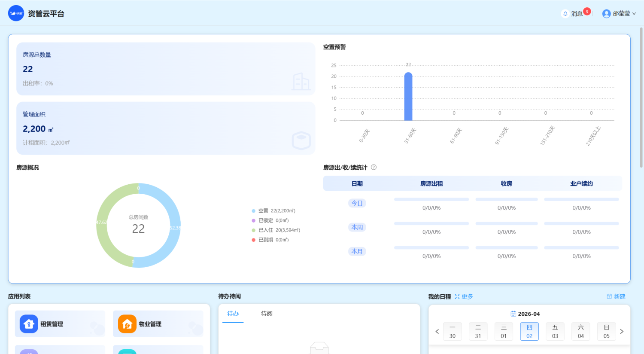The width and height of the screenshot is (644, 354).
Task: Click the 资管云平台 logo icon
Action: click(x=16, y=13)
